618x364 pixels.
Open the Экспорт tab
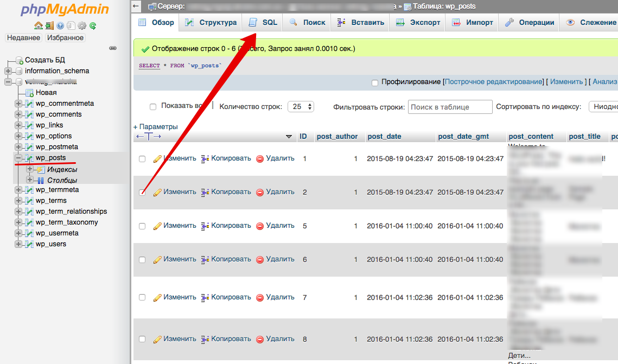(x=418, y=22)
